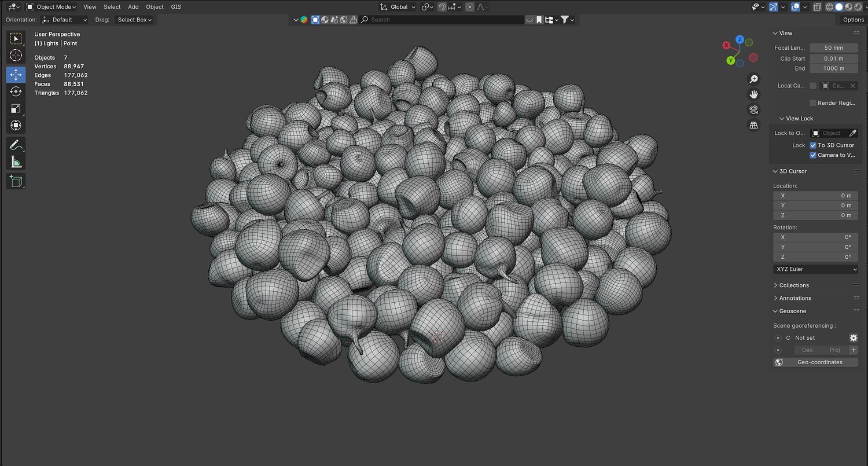Click the Proj button

pos(834,350)
